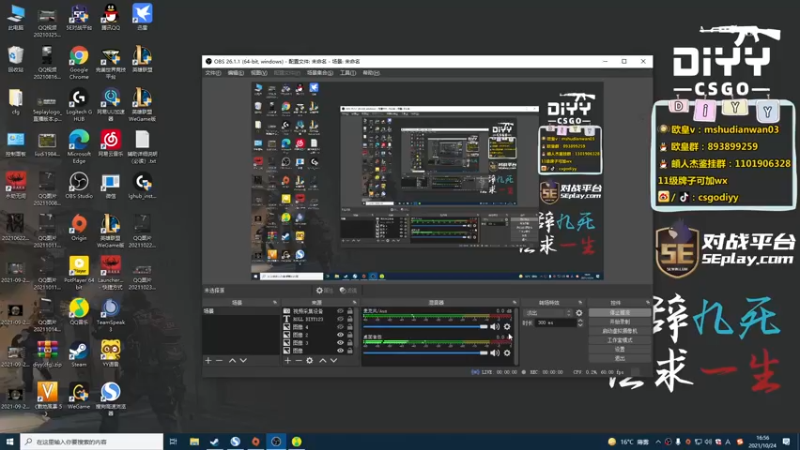Open mic audio settings gear in mixer
This screenshot has width=800, height=450.
(507, 327)
